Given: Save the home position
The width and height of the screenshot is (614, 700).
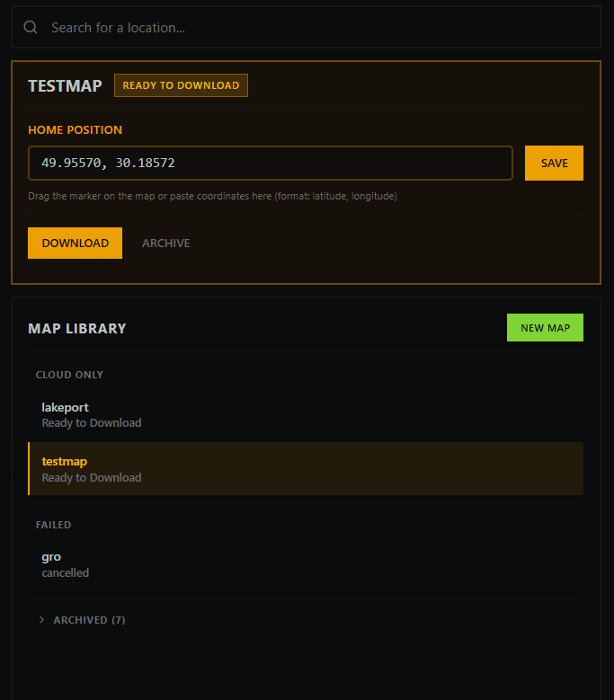Looking at the screenshot, I should 554,164.
